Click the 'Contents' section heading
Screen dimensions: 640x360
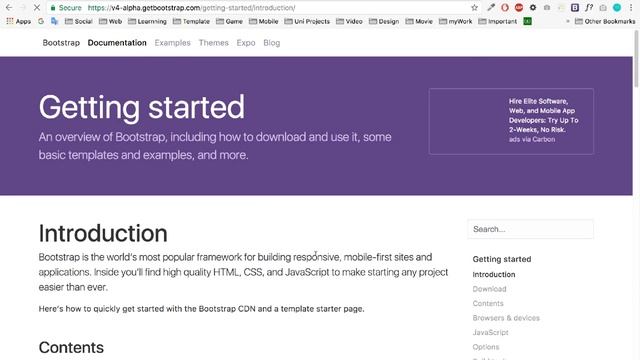[71, 347]
